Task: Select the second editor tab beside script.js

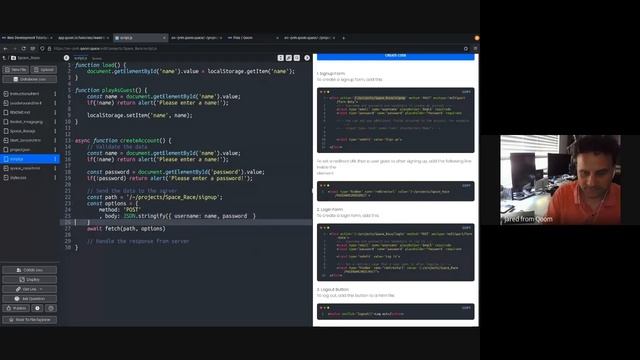Action: (x=97, y=58)
